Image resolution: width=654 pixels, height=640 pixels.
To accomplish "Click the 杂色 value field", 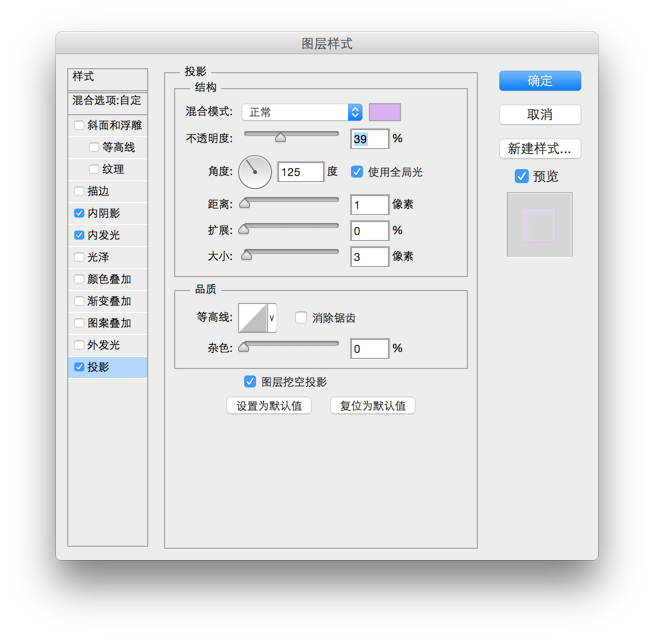I will point(370,348).
